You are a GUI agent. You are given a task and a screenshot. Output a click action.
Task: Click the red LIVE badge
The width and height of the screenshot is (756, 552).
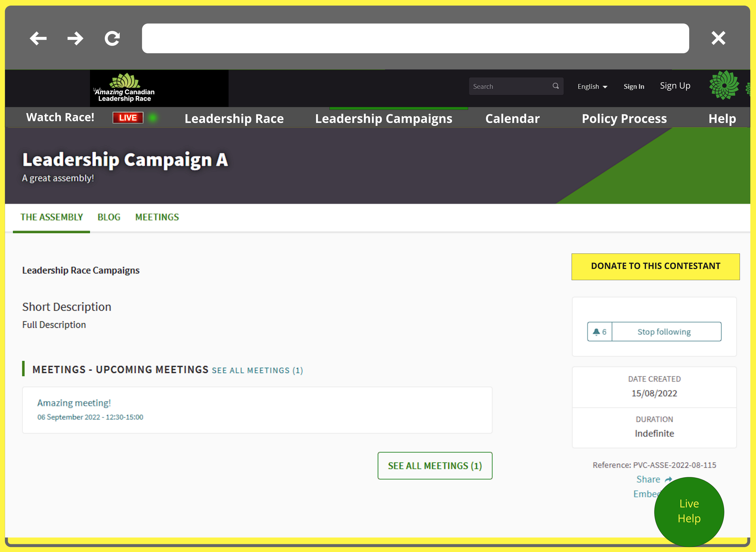(x=128, y=118)
